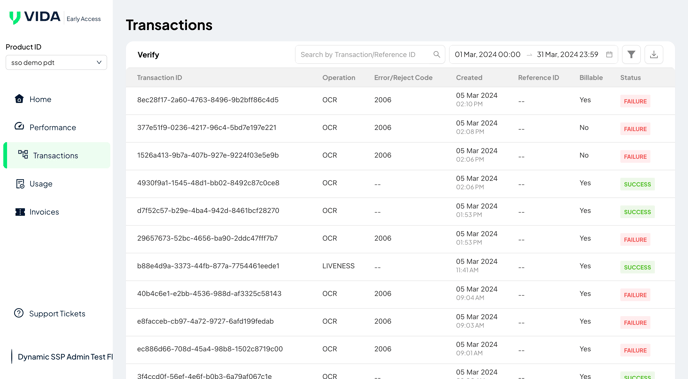Open transaction e8facceb-cb97-4a72-9727-6afd199fedab

[205, 321]
